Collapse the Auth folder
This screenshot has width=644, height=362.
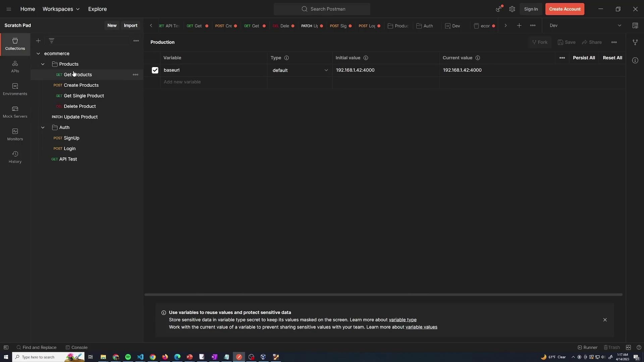pos(43,127)
